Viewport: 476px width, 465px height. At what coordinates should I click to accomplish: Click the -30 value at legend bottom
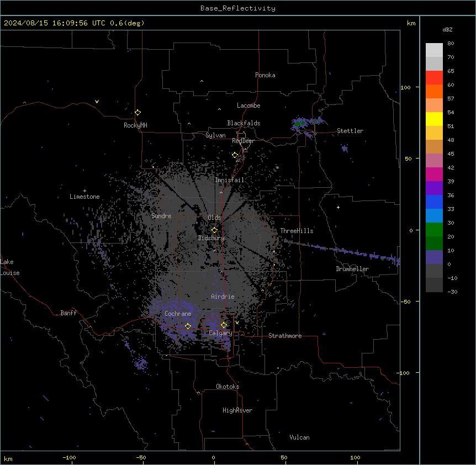(452, 292)
